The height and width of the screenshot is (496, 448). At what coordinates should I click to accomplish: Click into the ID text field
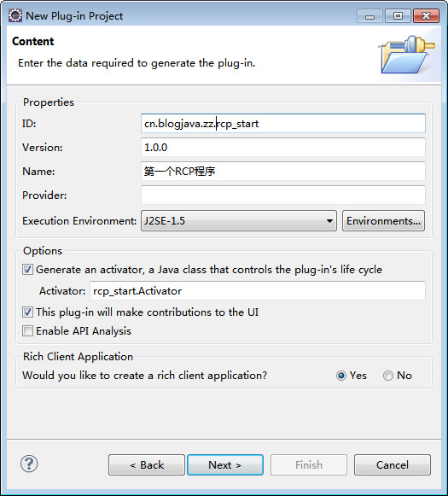click(283, 124)
